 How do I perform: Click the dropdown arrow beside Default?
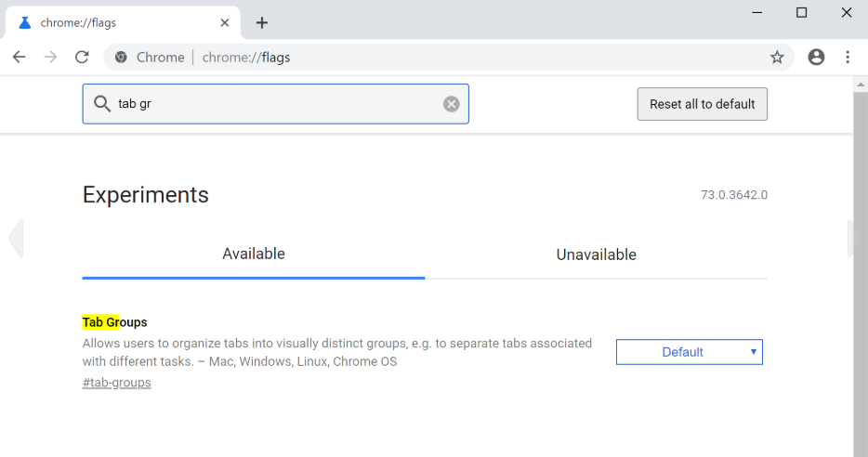tap(754, 352)
